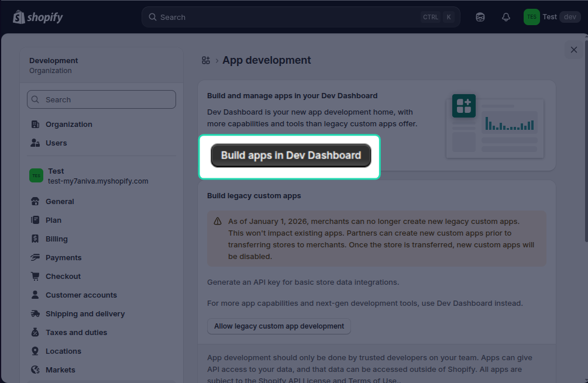Click Build apps in Dev Dashboard button

tap(291, 156)
